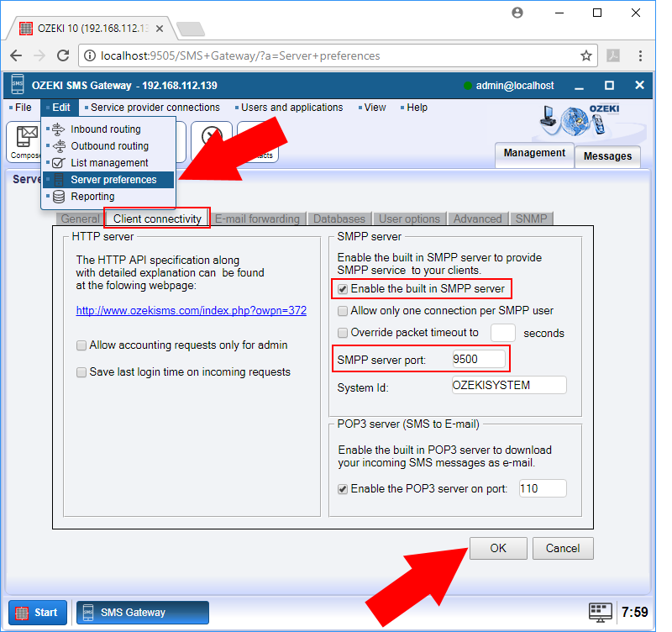Switch to the Management tab
The height and width of the screenshot is (632, 672).
tap(534, 155)
